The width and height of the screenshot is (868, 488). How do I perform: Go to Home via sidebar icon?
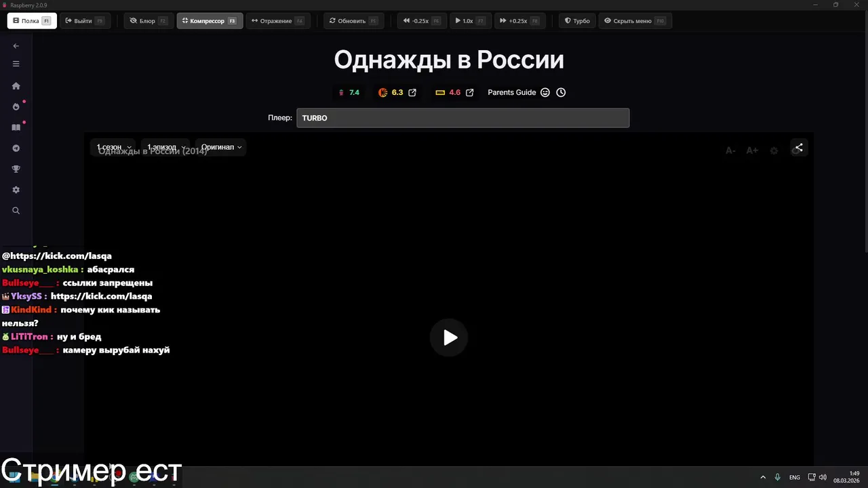[16, 86]
